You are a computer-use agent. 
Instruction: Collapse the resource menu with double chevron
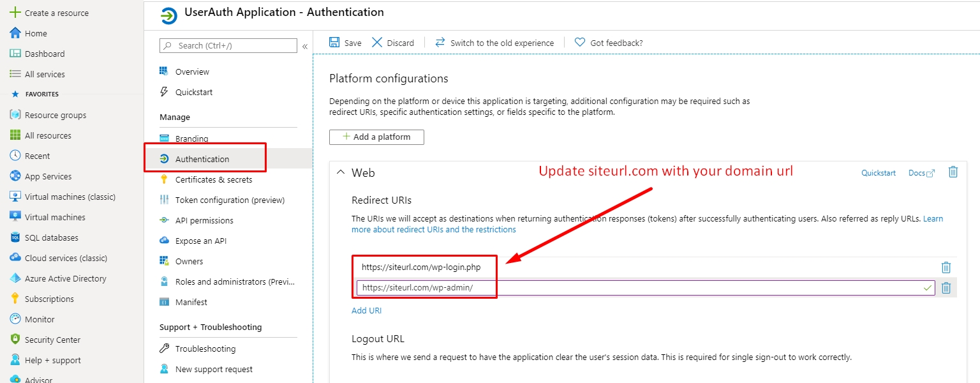[x=305, y=46]
